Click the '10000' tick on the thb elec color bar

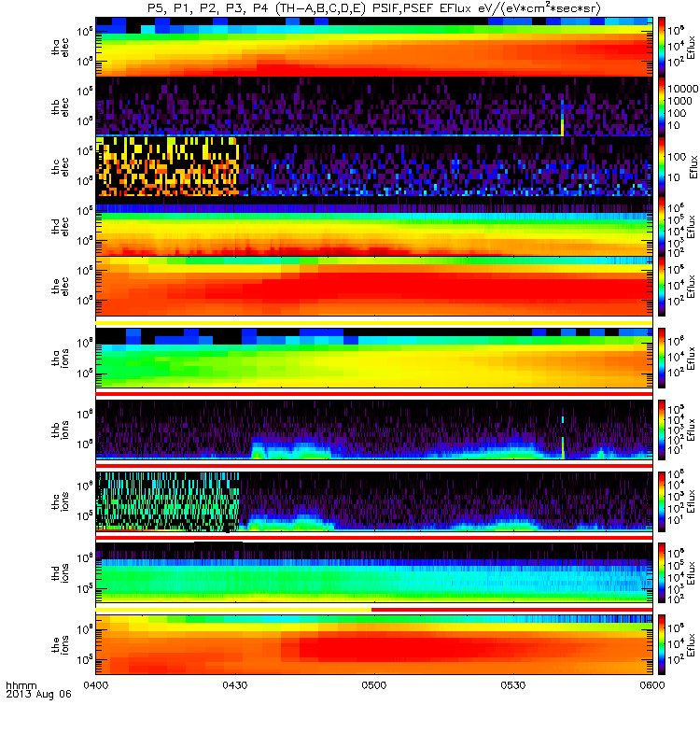click(x=683, y=89)
